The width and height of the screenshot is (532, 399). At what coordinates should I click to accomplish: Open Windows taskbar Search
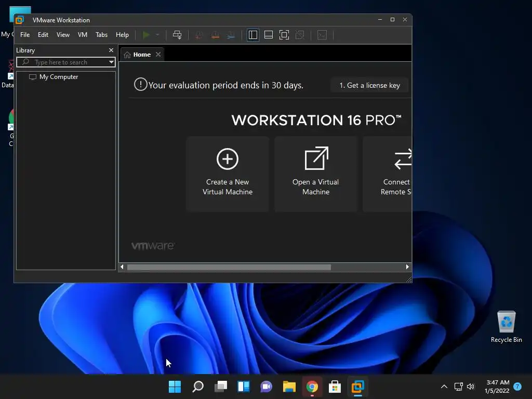pos(198,387)
